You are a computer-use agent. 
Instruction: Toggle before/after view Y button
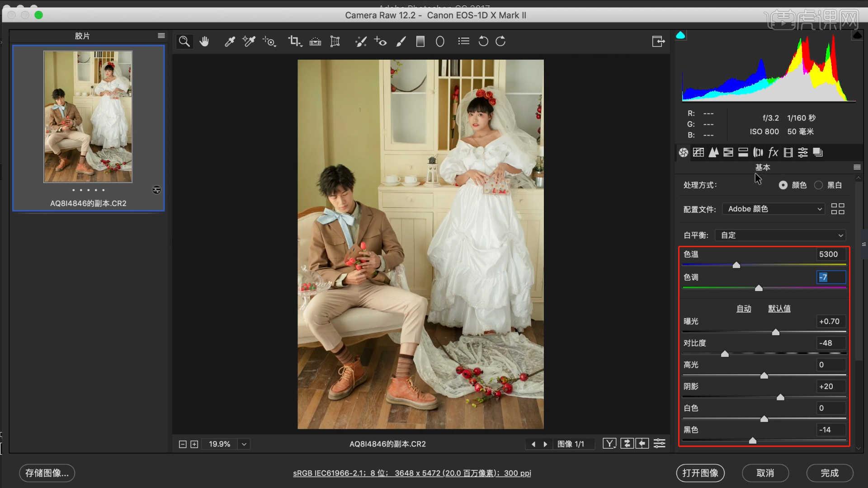[x=609, y=444]
